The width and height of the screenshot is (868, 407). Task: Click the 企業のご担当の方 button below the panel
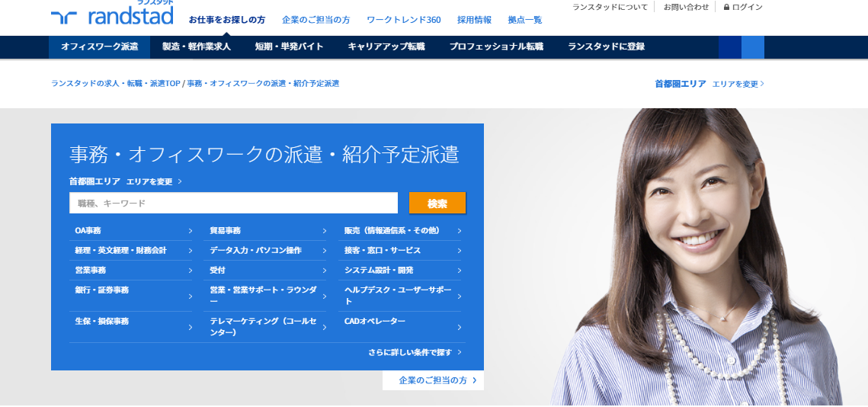tap(433, 380)
